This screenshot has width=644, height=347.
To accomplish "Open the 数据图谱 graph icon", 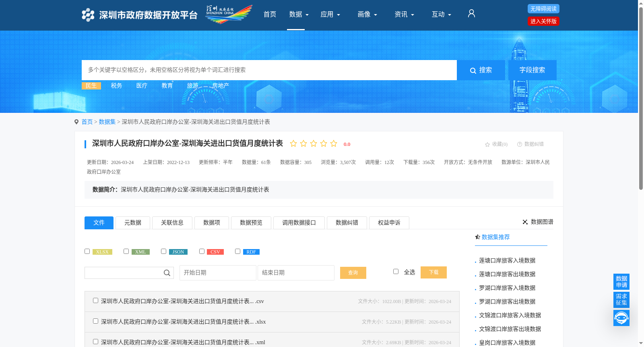I will 525,222.
